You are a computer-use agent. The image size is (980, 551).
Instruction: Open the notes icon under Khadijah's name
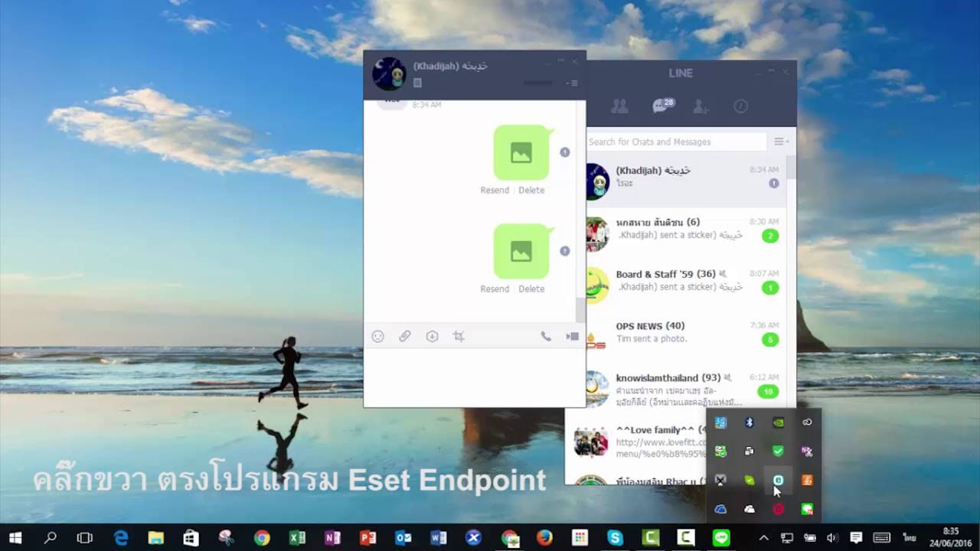pos(417,83)
